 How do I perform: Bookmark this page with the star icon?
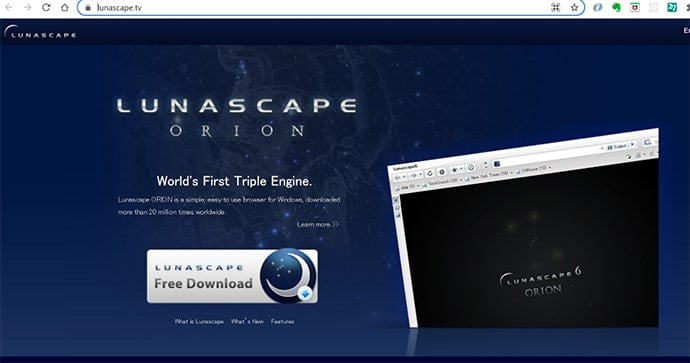(574, 7)
